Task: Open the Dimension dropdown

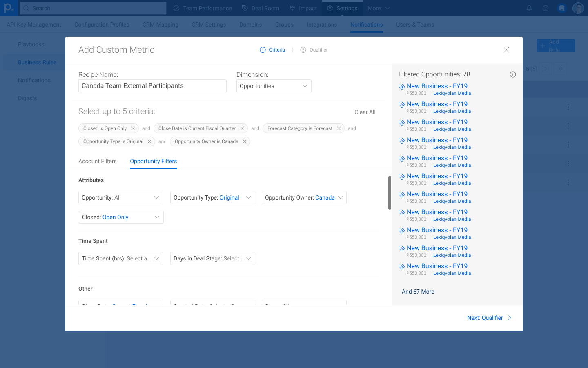Action: (274, 86)
